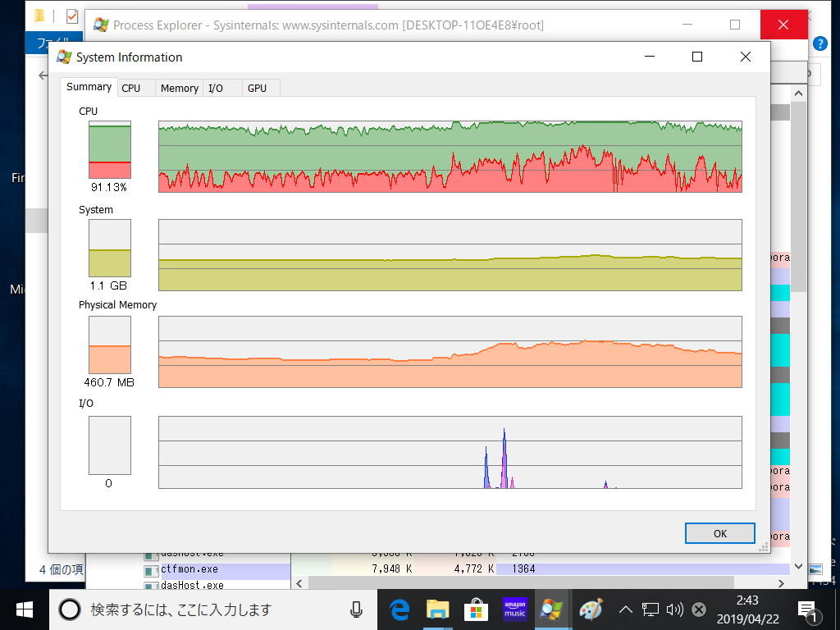Click the CPU usage history graph
The height and width of the screenshot is (630, 840).
click(x=450, y=157)
